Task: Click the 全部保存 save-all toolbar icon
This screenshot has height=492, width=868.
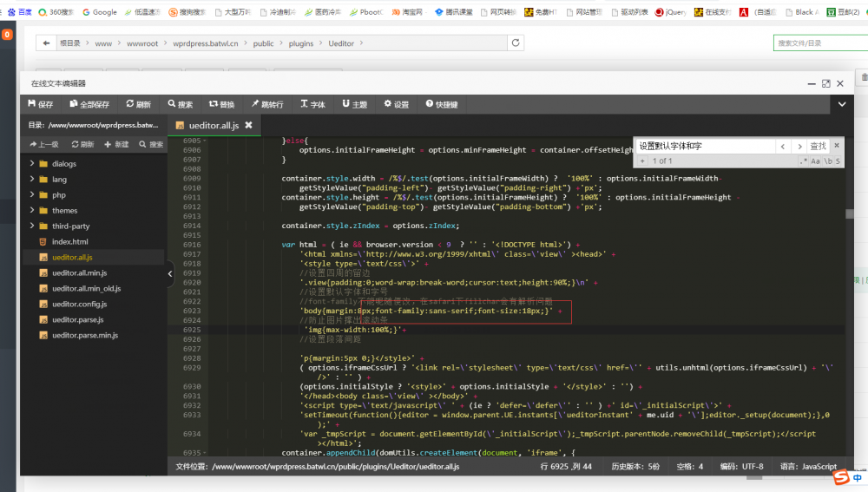Action: tap(89, 104)
